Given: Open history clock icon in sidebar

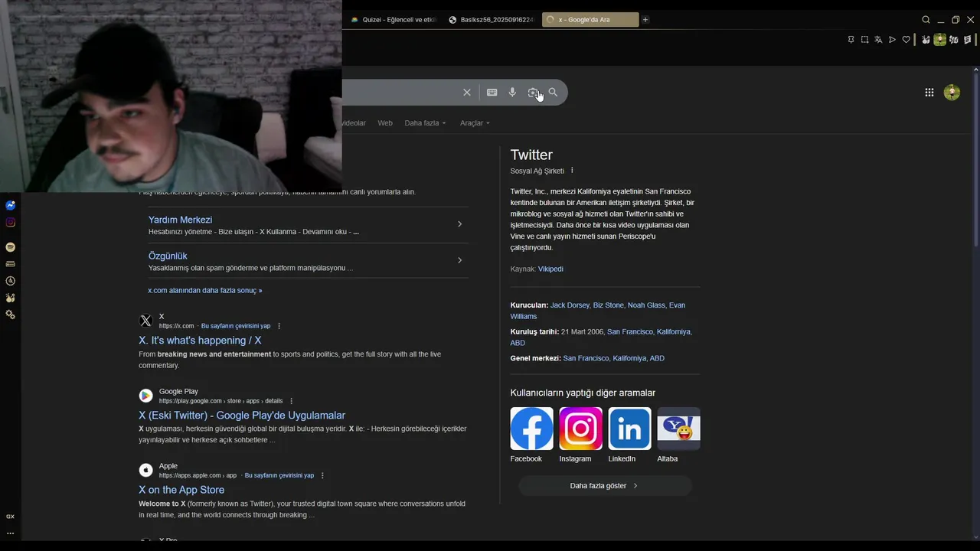Looking at the screenshot, I should point(11,281).
